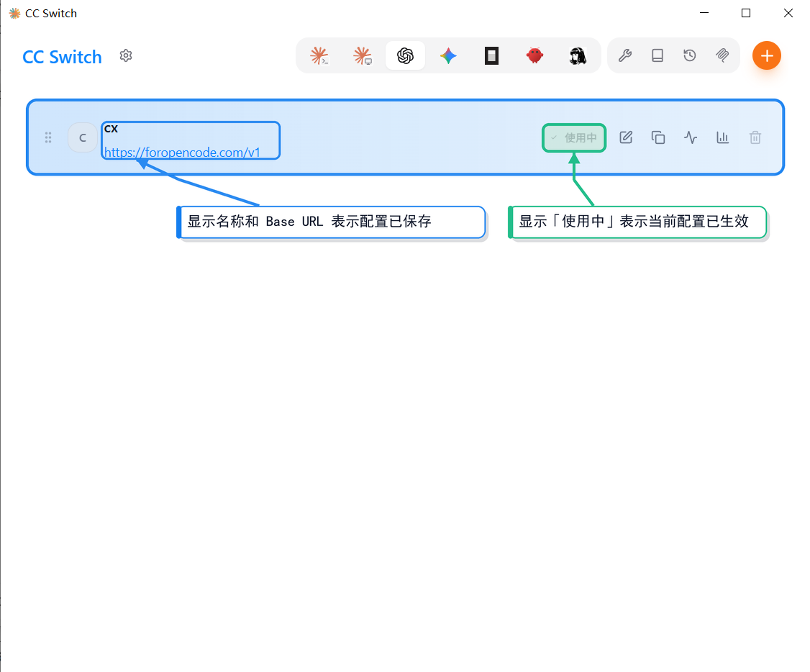Screen dimensions: 810x672
Task: Open the book prompts icon
Action: (657, 55)
